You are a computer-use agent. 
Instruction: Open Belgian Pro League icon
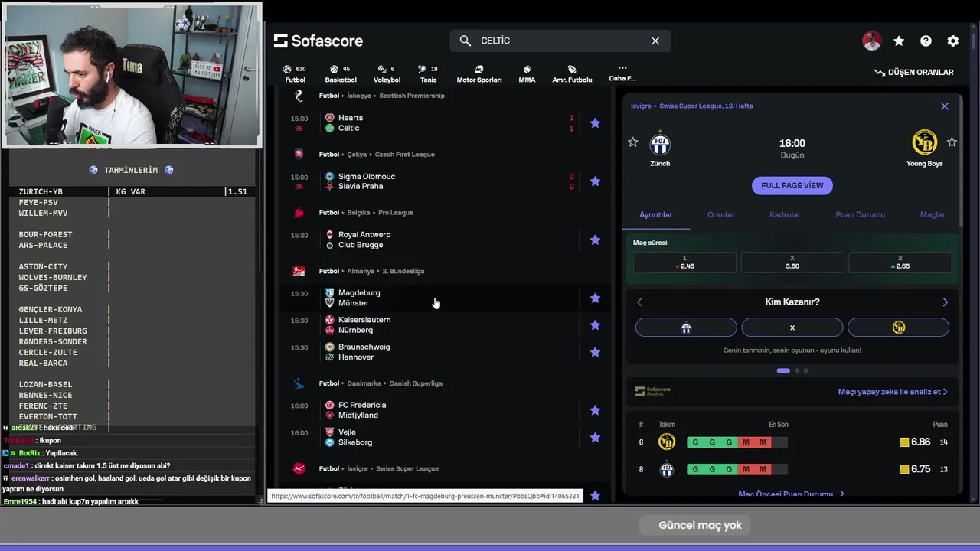299,212
